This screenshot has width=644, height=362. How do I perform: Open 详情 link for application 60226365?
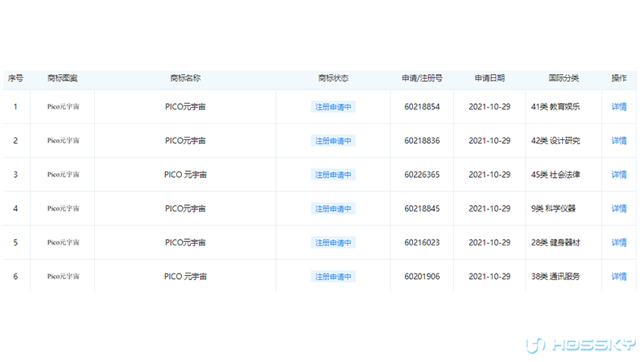(x=619, y=175)
